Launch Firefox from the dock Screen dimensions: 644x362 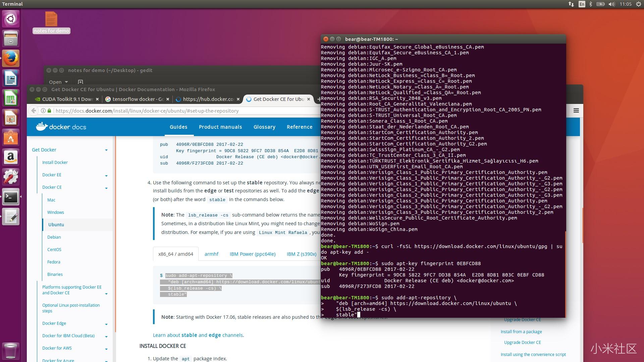11,58
